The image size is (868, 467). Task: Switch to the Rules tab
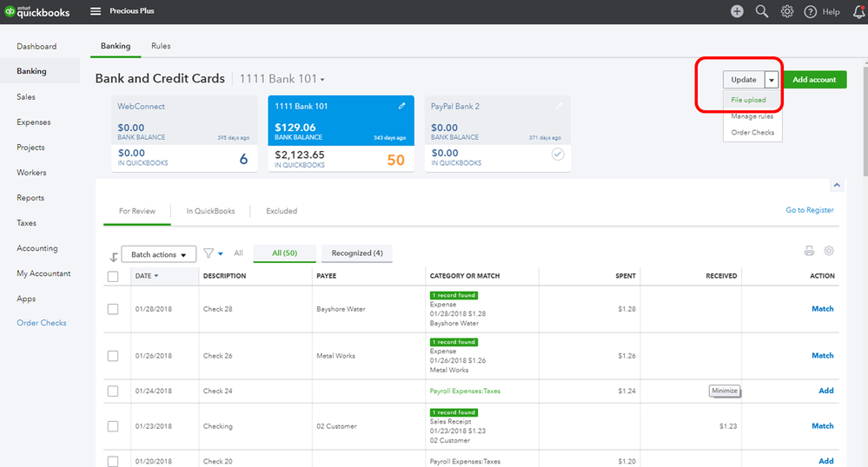[161, 46]
